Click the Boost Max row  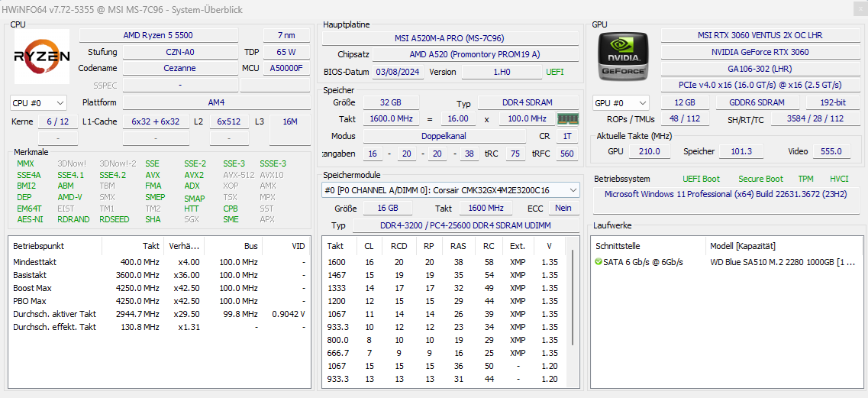pyautogui.click(x=160, y=288)
